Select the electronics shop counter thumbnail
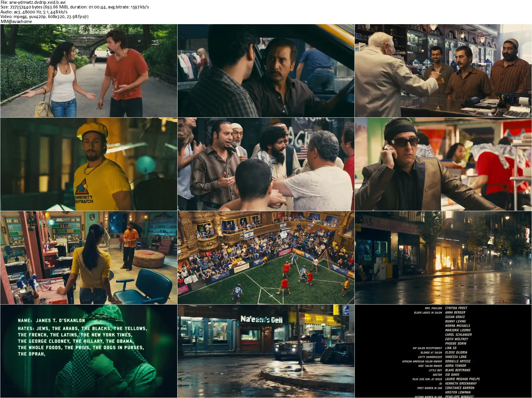Screen dimensions: 532x398 443,71
